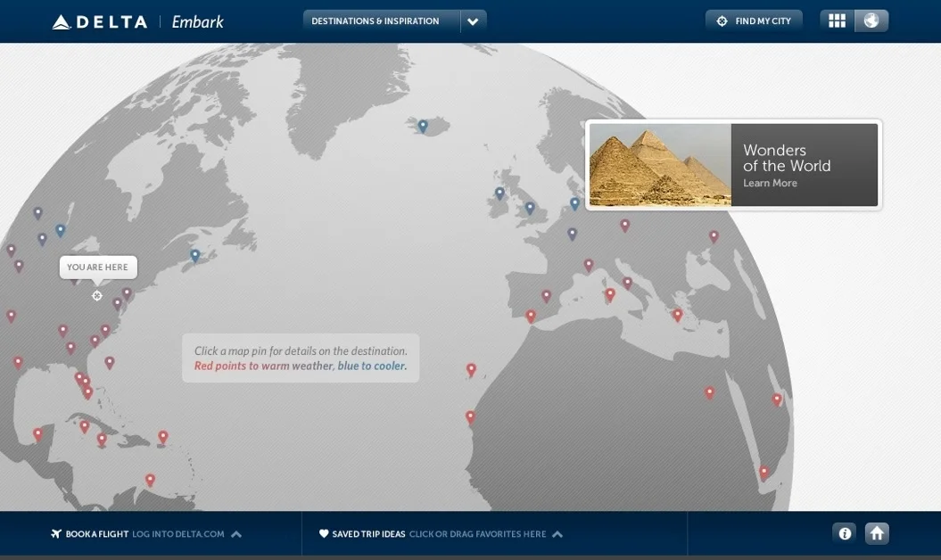Click the red pin in Jamaica

coord(102,440)
